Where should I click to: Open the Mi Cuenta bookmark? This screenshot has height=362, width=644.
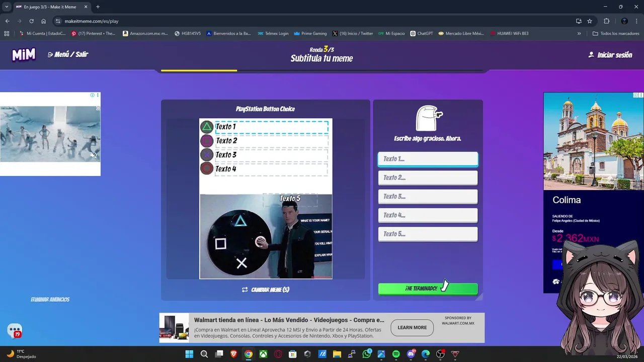pyautogui.click(x=42, y=34)
